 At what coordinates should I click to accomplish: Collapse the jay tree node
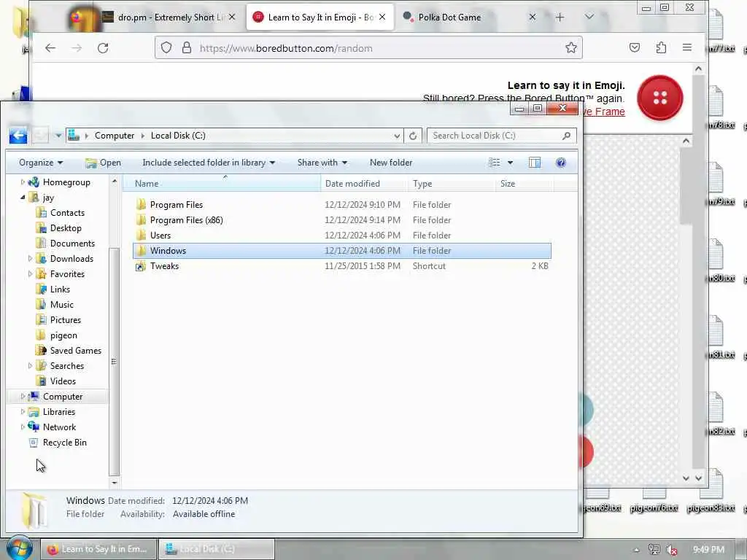point(23,197)
